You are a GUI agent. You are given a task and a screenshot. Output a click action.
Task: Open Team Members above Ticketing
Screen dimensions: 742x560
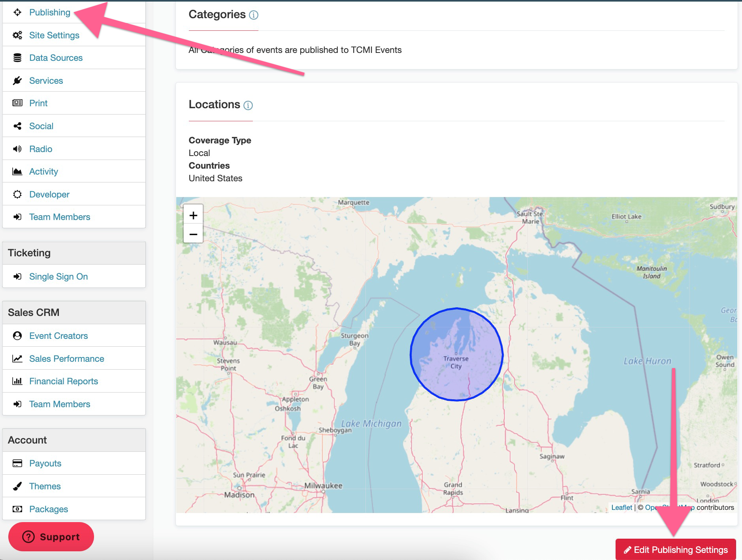click(x=60, y=217)
